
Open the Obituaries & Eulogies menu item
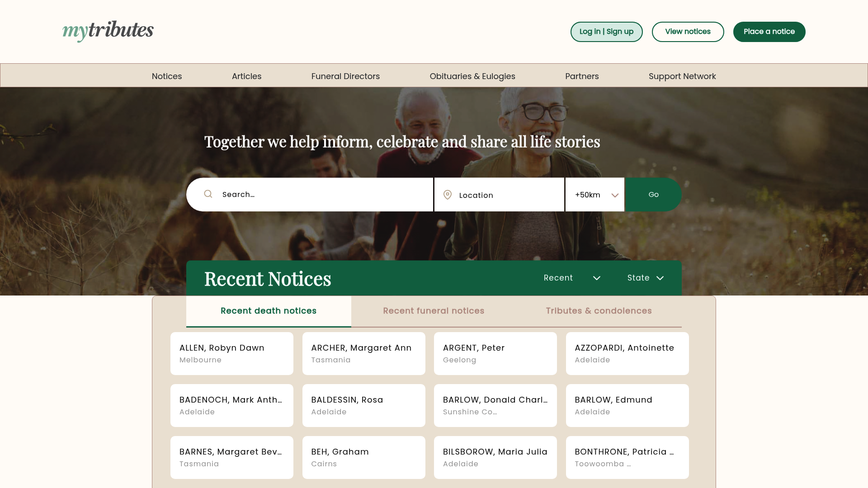pyautogui.click(x=472, y=76)
